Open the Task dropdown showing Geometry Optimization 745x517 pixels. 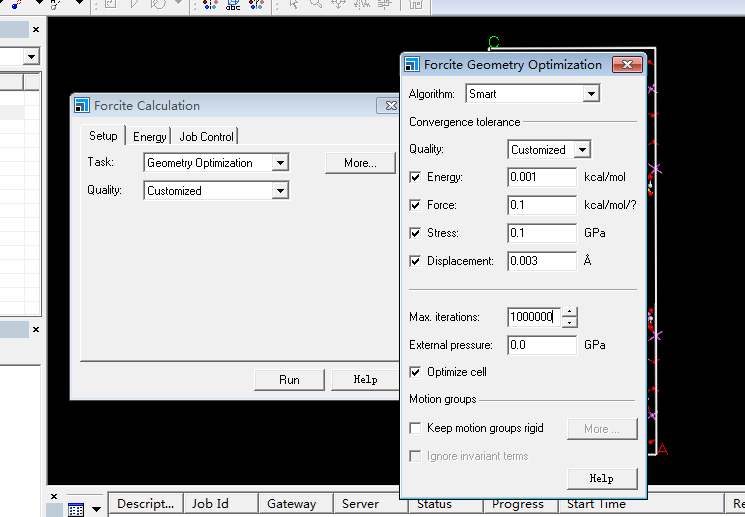pos(280,163)
